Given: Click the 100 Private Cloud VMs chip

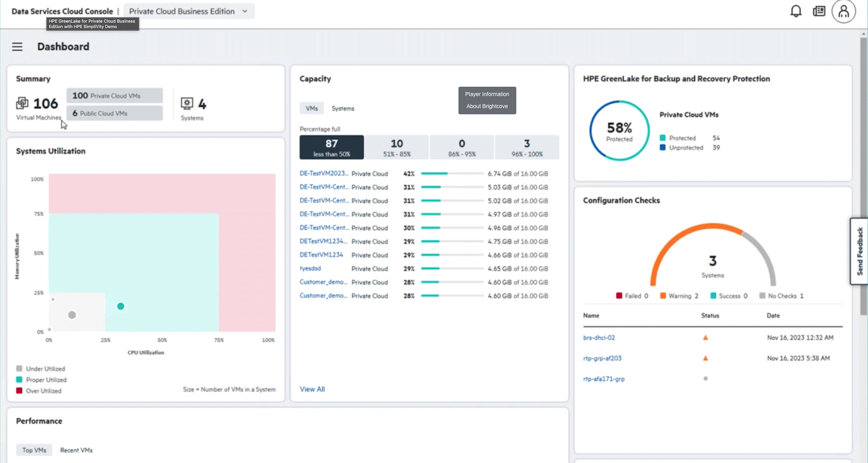Looking at the screenshot, I should tap(115, 95).
